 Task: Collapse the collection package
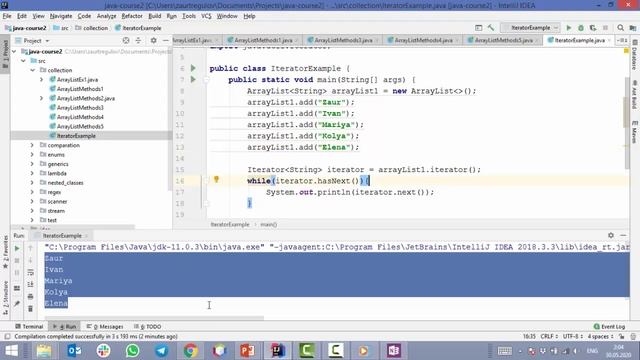click(x=33, y=70)
